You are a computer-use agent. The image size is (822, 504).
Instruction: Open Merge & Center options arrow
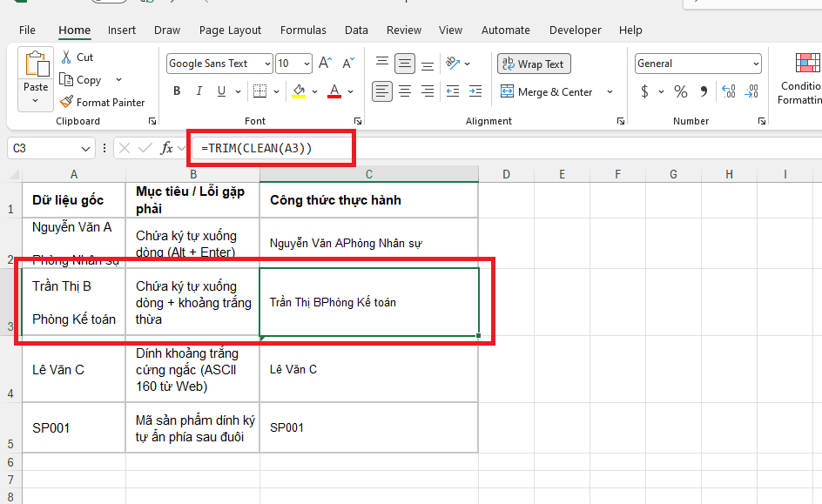[610, 91]
